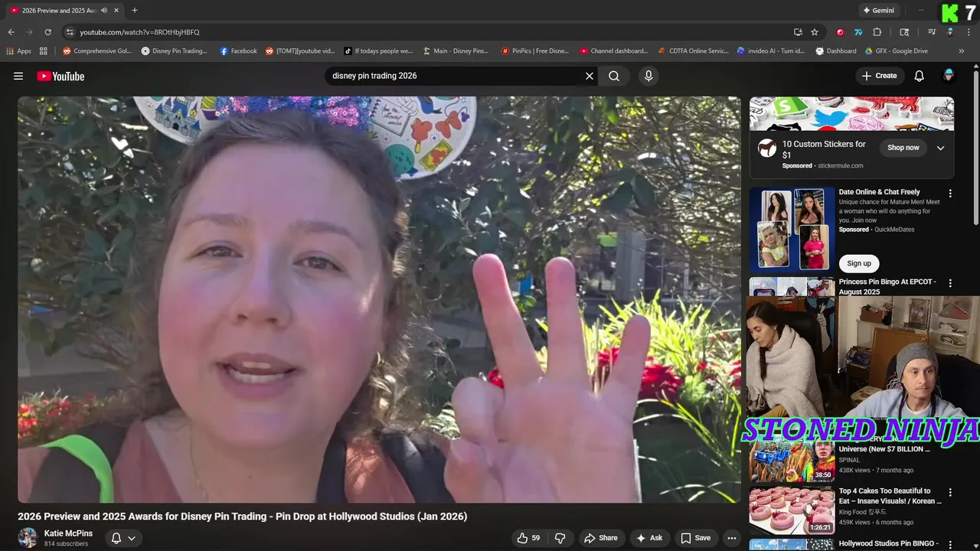Expand the Sticker Mule ad chevron
This screenshot has height=551, width=980.
[941, 148]
